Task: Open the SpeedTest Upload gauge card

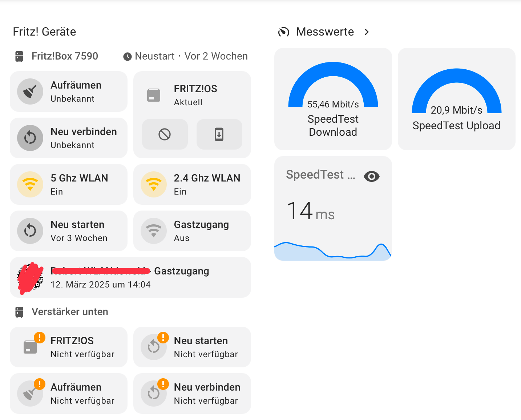Action: coord(457,99)
